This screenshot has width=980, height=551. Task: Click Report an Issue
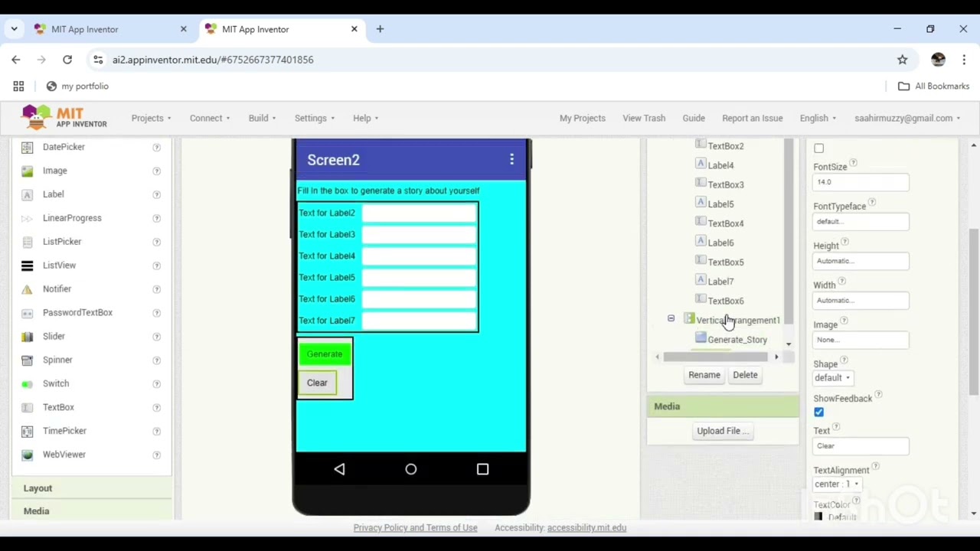coord(752,118)
